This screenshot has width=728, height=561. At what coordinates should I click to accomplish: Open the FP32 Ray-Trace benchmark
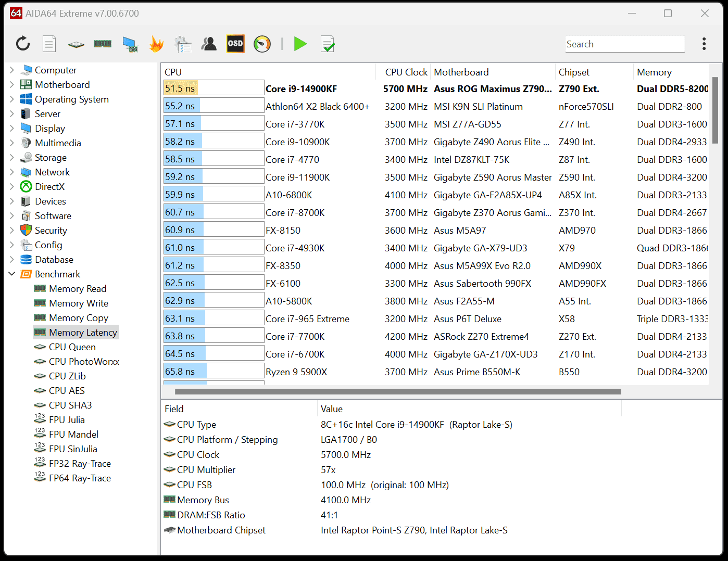point(80,463)
